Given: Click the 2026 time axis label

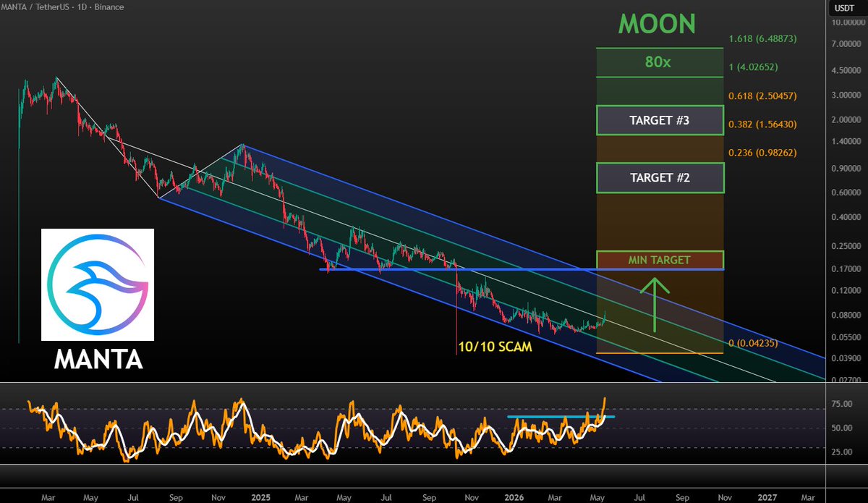Looking at the screenshot, I should coord(514,497).
